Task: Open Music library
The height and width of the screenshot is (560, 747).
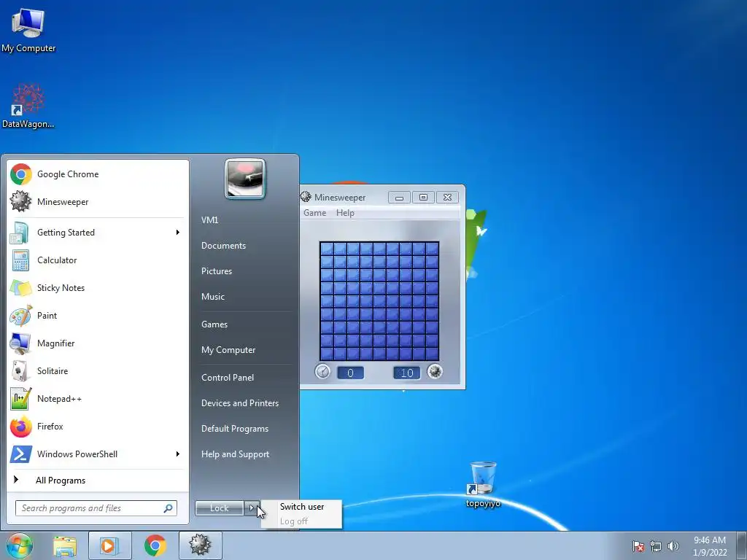Action: pos(213,297)
